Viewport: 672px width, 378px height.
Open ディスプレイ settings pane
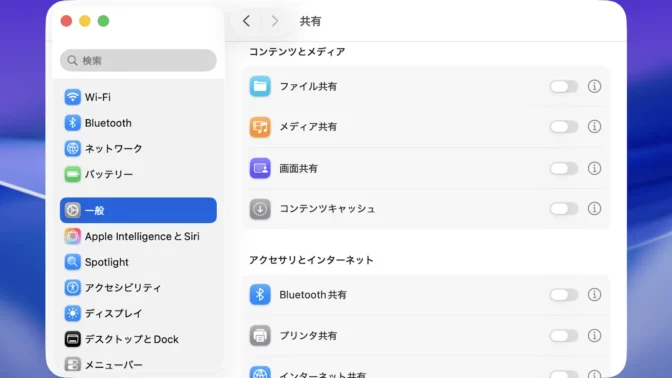tap(138, 313)
